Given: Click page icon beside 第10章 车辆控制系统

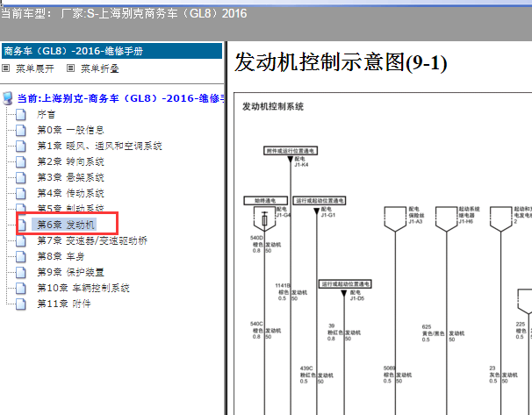Looking at the screenshot, I should click(x=21, y=288).
